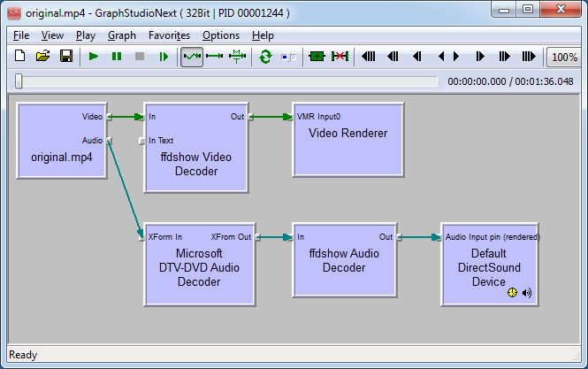Image resolution: width=588 pixels, height=369 pixels.
Task: Click the middle of the seek bar track
Action: (227, 81)
